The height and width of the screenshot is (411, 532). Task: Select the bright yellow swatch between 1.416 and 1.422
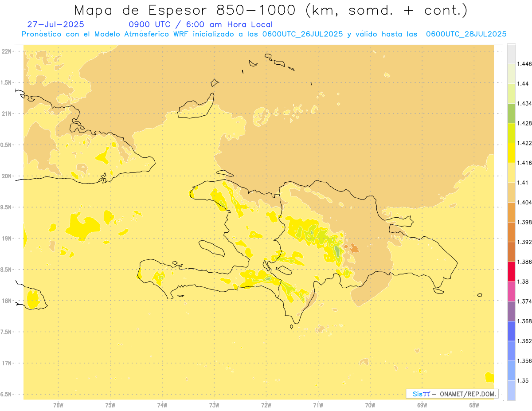click(511, 153)
